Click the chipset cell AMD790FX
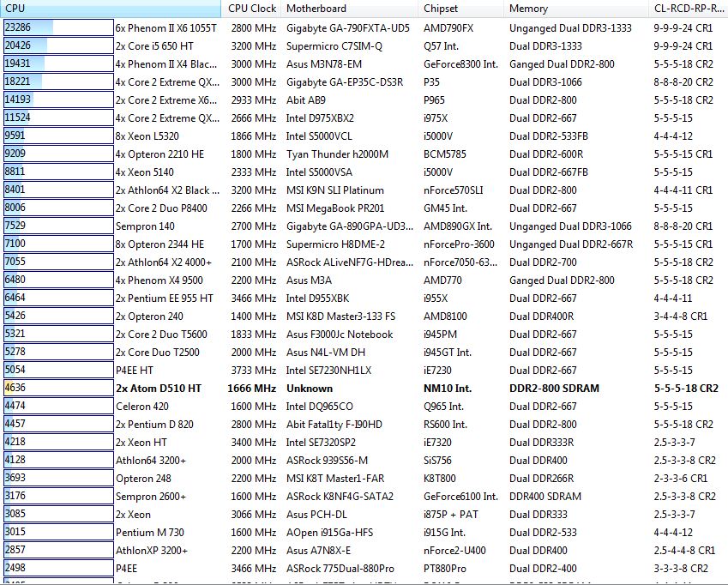 coord(448,28)
